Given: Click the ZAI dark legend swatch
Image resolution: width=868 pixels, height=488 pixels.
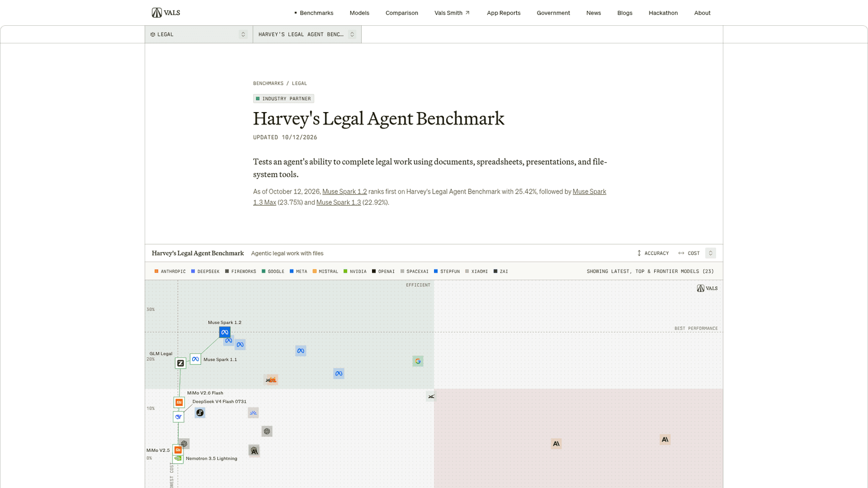Looking at the screenshot, I should (x=495, y=271).
